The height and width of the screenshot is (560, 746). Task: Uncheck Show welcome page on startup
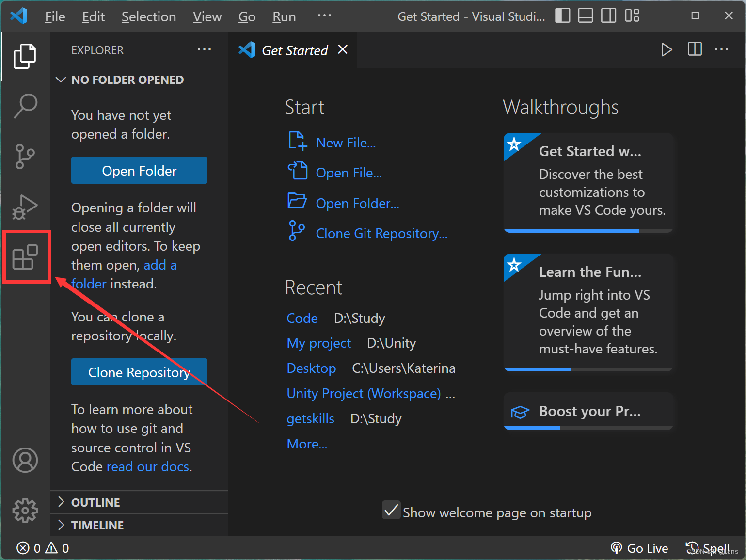click(x=391, y=510)
